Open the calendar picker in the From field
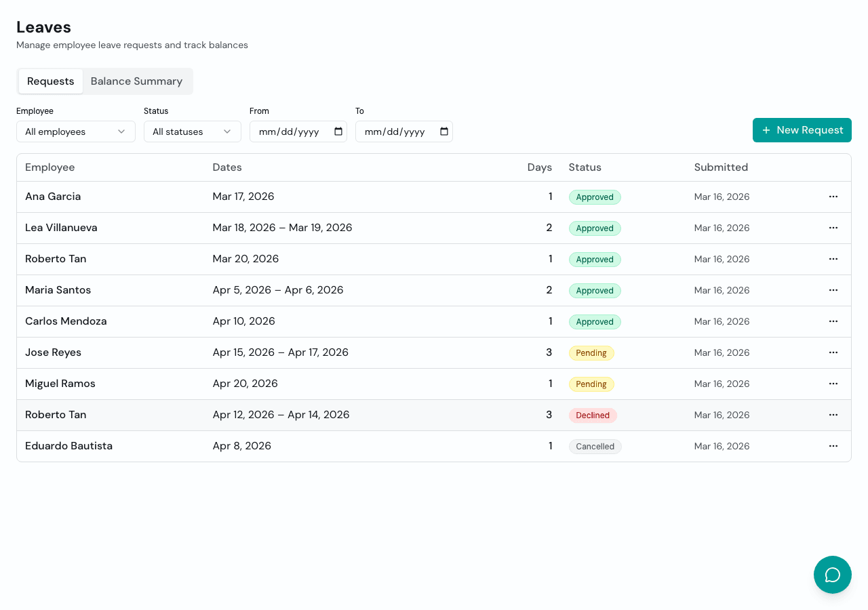Viewport: 868px width, 610px height. (338, 131)
